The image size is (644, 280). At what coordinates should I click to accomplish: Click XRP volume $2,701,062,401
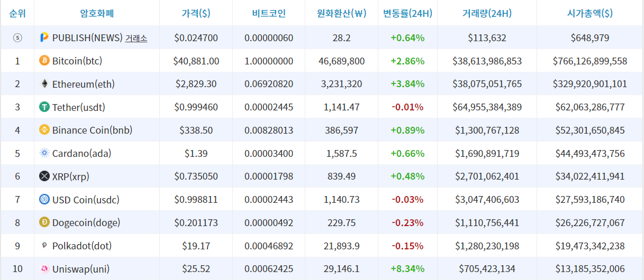pyautogui.click(x=487, y=176)
